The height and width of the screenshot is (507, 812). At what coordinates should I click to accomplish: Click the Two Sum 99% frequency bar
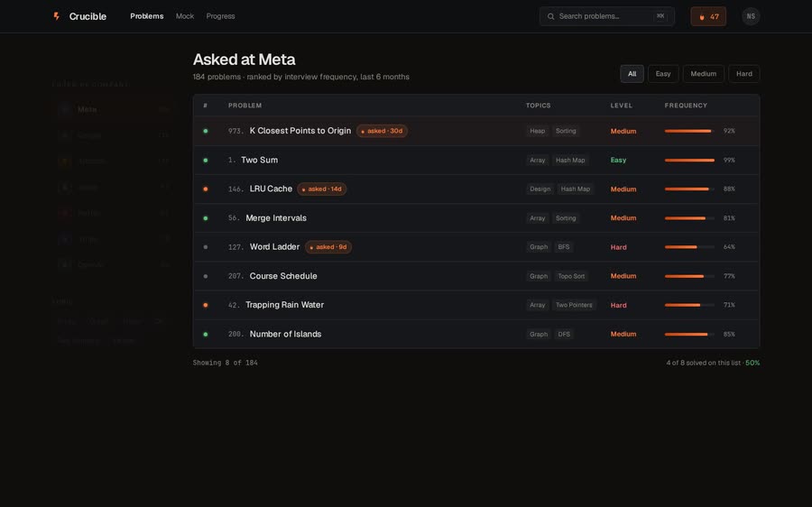[x=689, y=160]
